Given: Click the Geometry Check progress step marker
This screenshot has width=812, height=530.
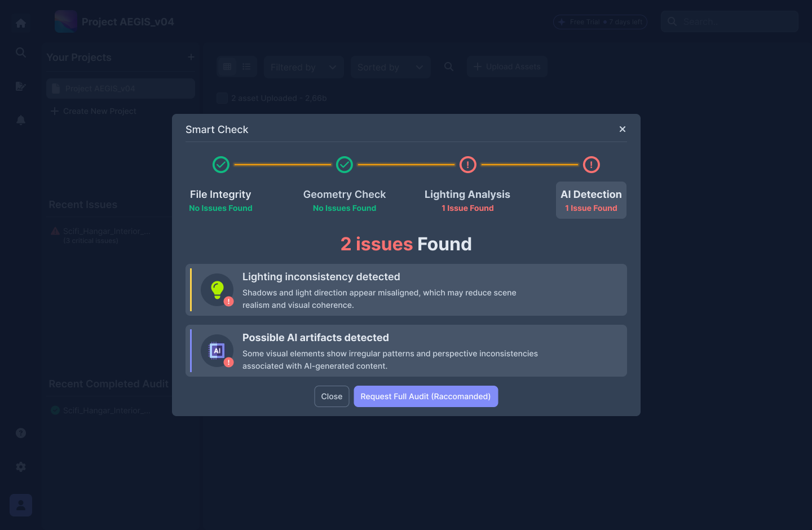Looking at the screenshot, I should (x=345, y=165).
